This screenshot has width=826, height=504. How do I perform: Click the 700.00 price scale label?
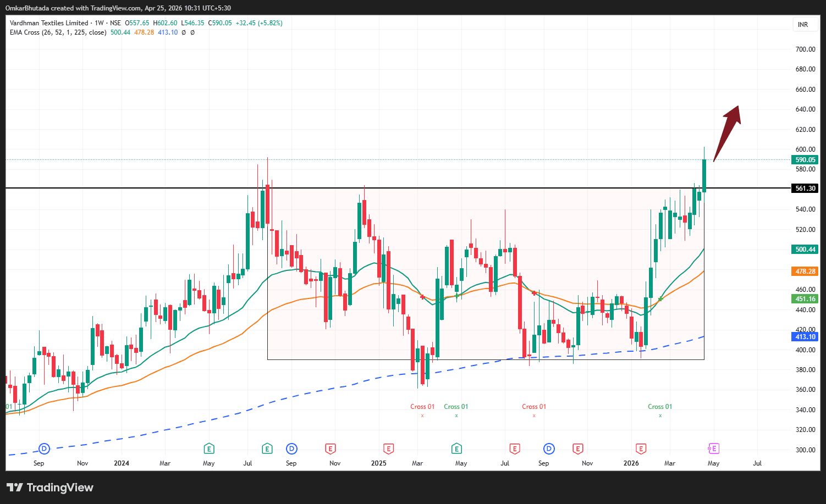coord(805,49)
